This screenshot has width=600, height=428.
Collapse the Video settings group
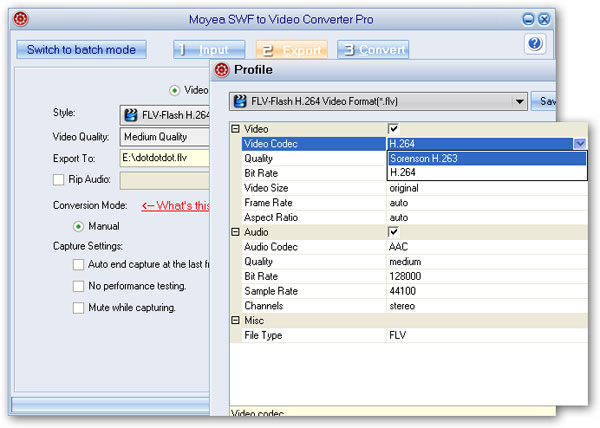[x=235, y=129]
